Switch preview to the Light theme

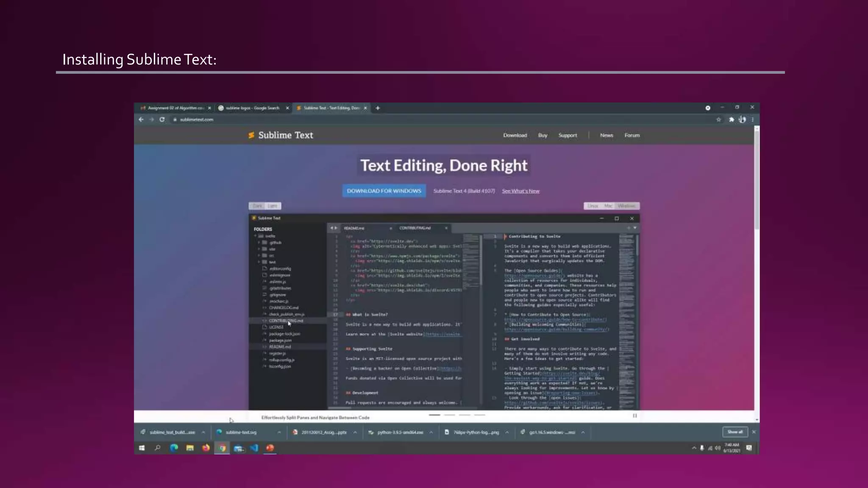[x=273, y=206]
